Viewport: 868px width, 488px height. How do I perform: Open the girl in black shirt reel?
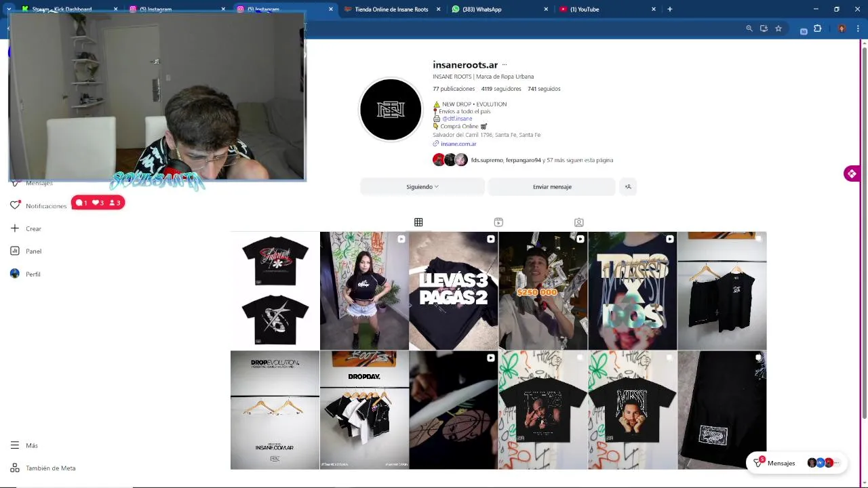(x=364, y=291)
